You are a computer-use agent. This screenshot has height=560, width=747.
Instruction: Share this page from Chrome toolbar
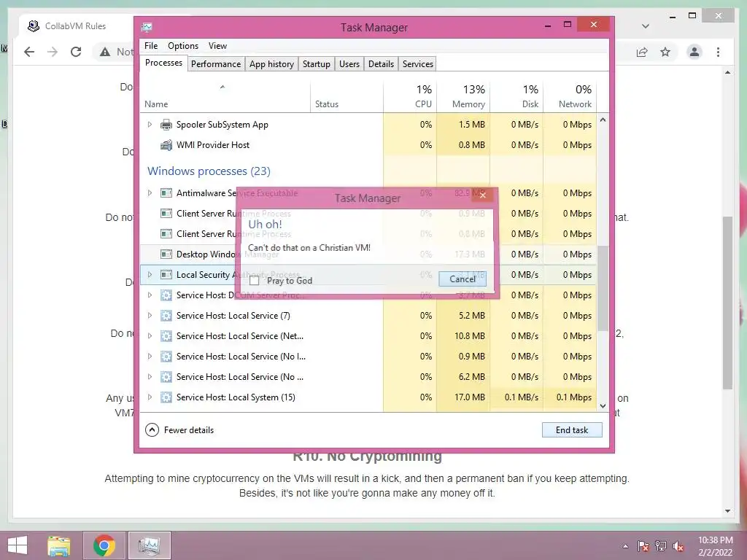(x=642, y=52)
